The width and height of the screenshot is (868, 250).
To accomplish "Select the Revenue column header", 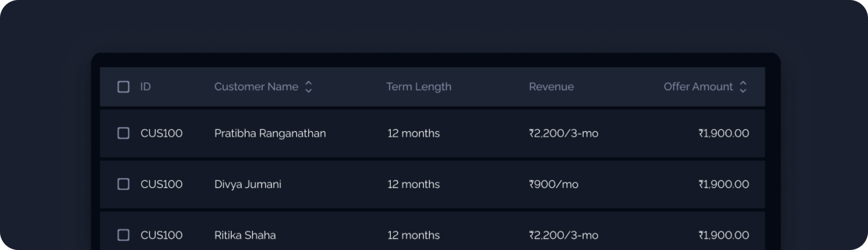I will click(551, 87).
